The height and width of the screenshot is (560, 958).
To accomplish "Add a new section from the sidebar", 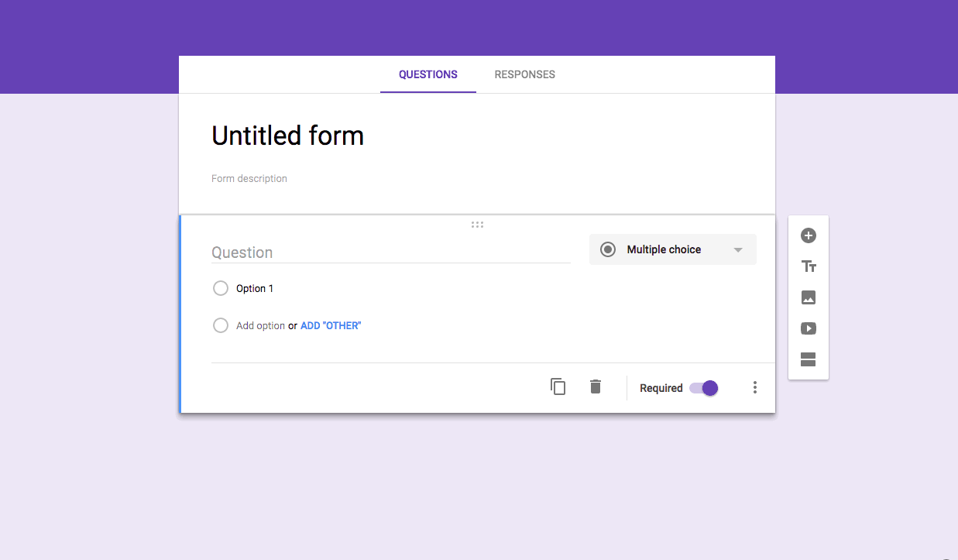I will pyautogui.click(x=808, y=359).
